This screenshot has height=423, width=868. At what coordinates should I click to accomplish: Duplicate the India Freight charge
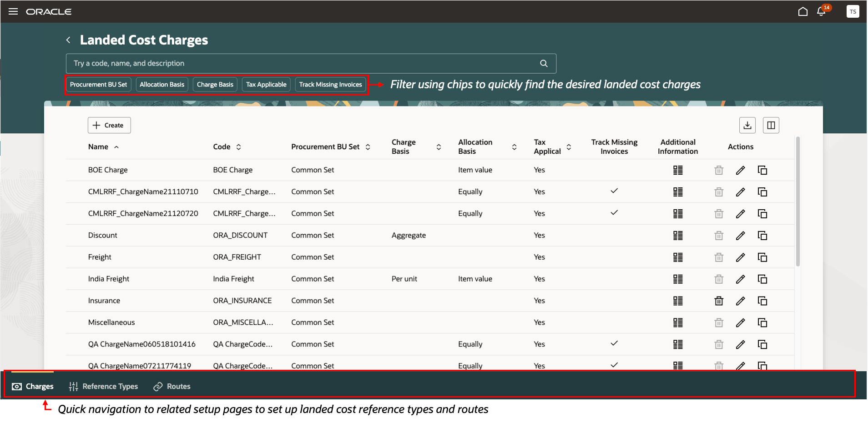click(762, 279)
